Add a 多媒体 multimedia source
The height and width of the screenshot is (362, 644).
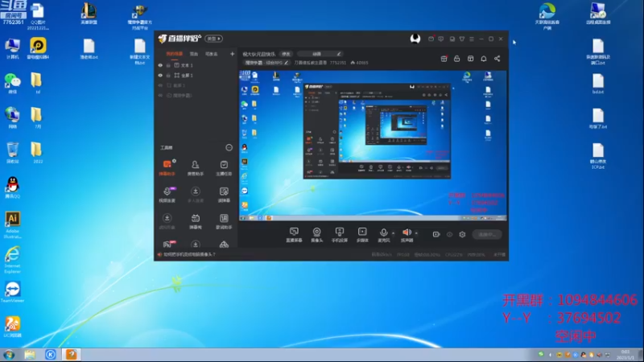(x=362, y=235)
